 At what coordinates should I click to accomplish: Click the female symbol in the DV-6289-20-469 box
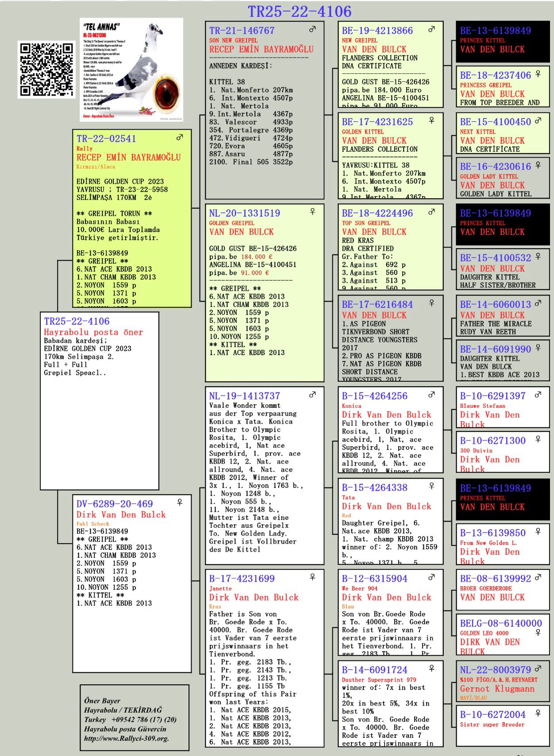[x=180, y=502]
